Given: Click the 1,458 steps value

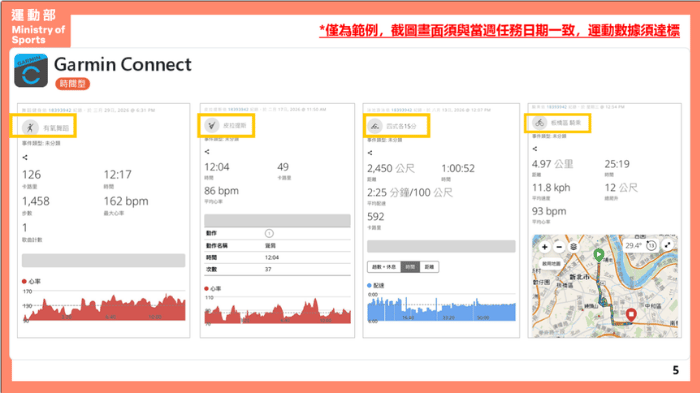Looking at the screenshot, I should coord(36,201).
